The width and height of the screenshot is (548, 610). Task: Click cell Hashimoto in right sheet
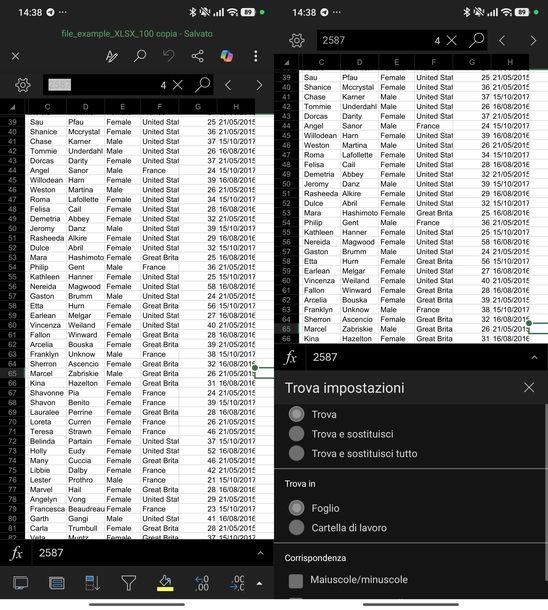point(360,213)
